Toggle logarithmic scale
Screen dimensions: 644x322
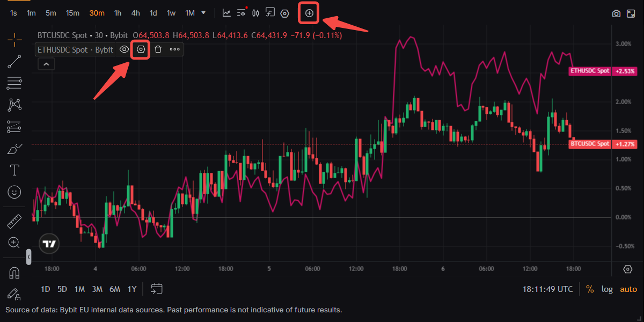[x=607, y=289]
